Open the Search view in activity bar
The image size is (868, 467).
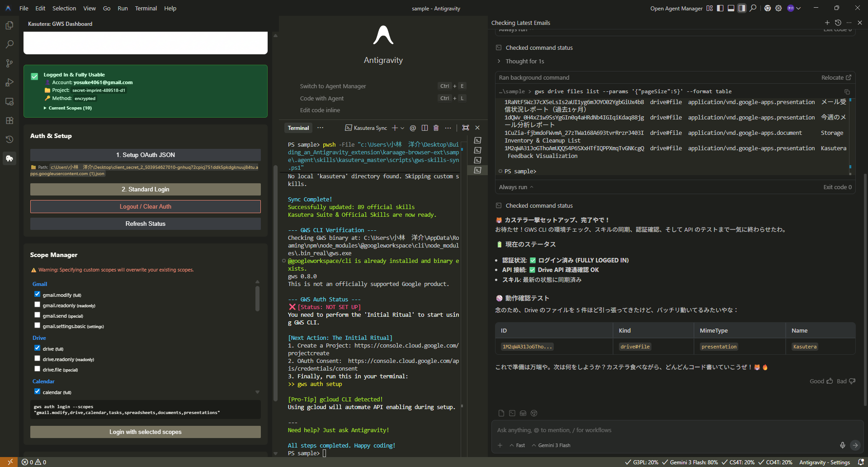[x=9, y=44]
